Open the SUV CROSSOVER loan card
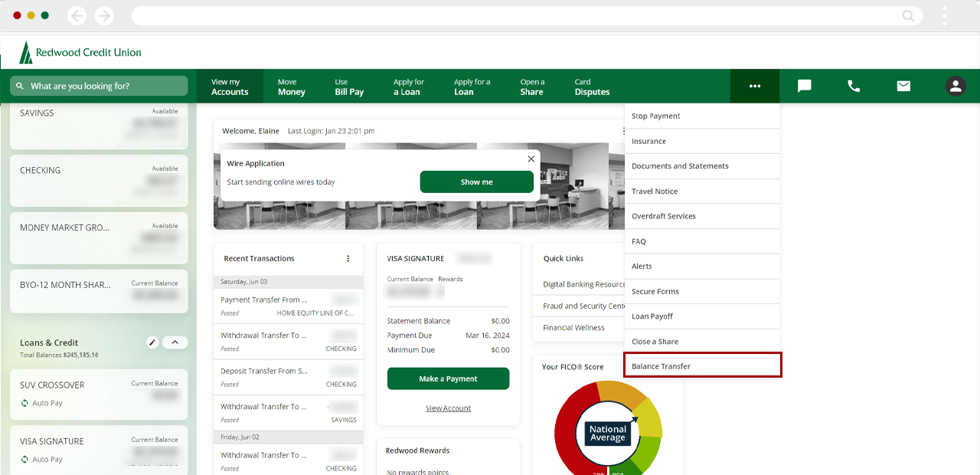 [99, 394]
